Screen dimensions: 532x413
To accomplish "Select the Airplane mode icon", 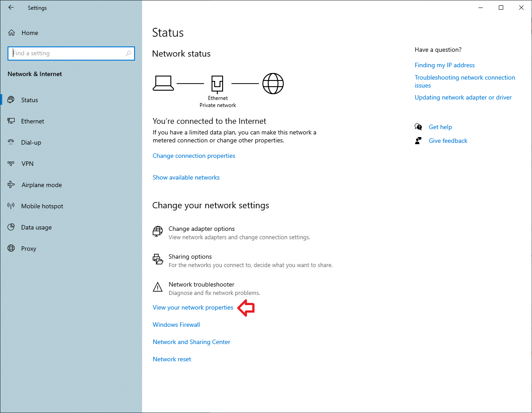I will 12,185.
